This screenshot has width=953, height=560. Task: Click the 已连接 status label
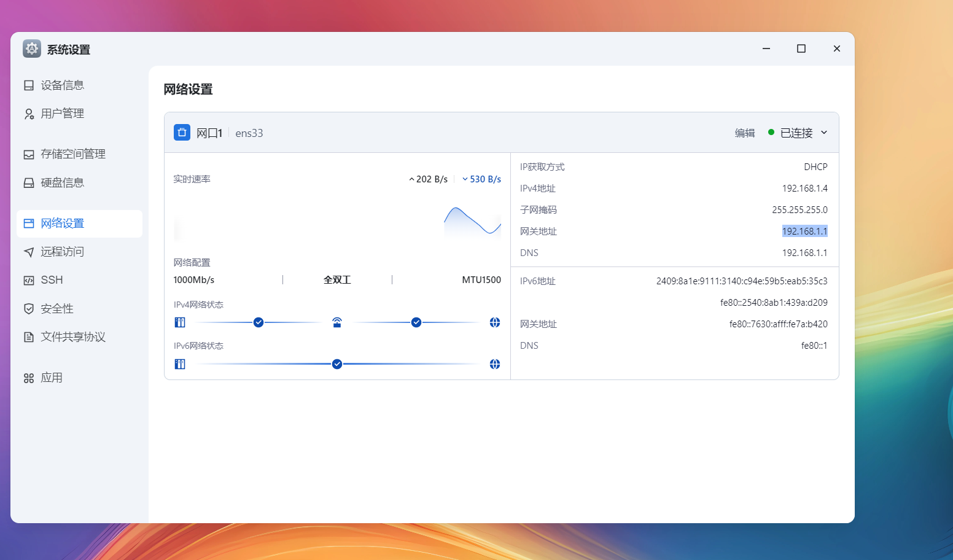pos(796,133)
